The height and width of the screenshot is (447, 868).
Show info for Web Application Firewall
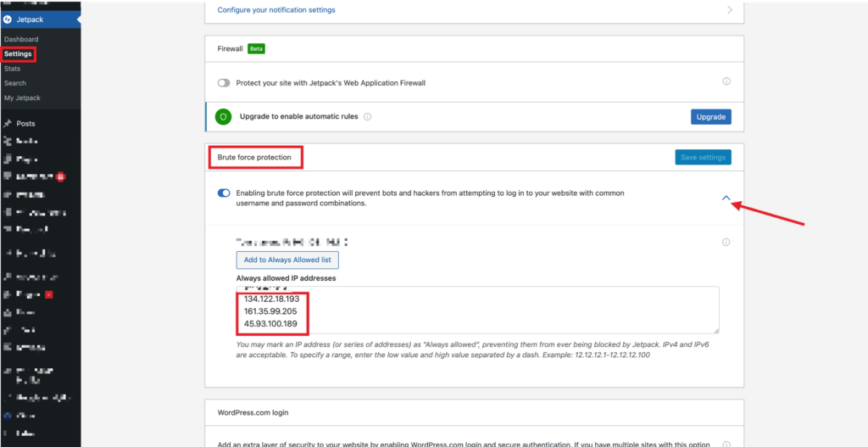(726, 81)
